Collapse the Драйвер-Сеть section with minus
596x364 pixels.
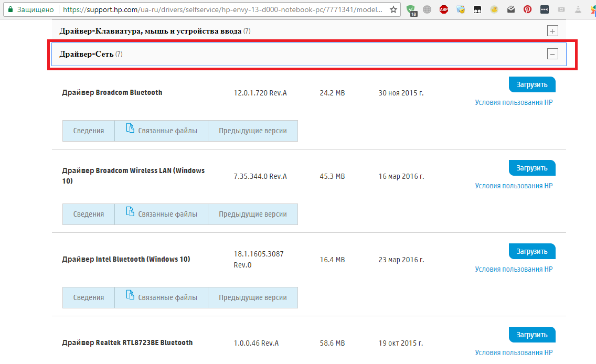(x=552, y=53)
